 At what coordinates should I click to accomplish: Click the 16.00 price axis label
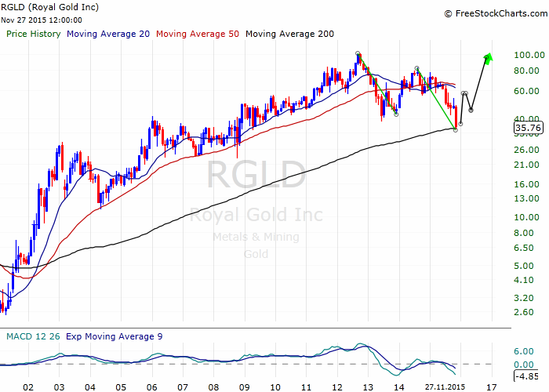pos(526,184)
